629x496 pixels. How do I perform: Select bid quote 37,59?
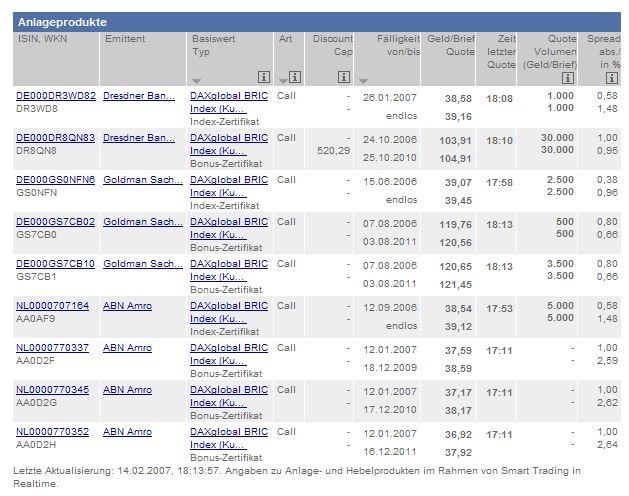pyautogui.click(x=458, y=351)
